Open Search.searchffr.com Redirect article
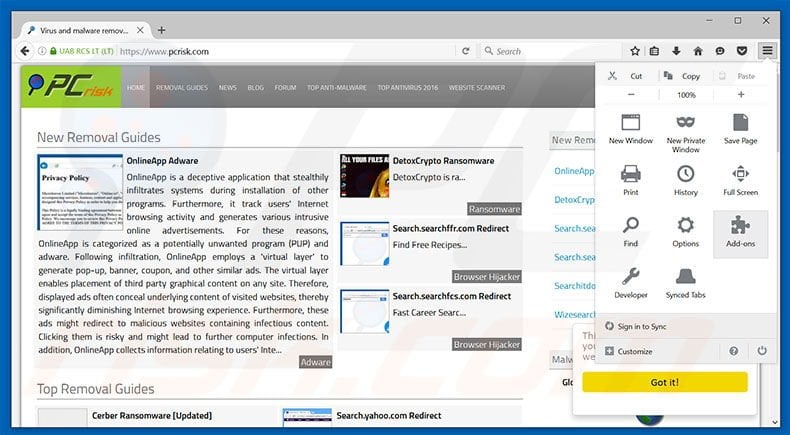 tap(451, 228)
